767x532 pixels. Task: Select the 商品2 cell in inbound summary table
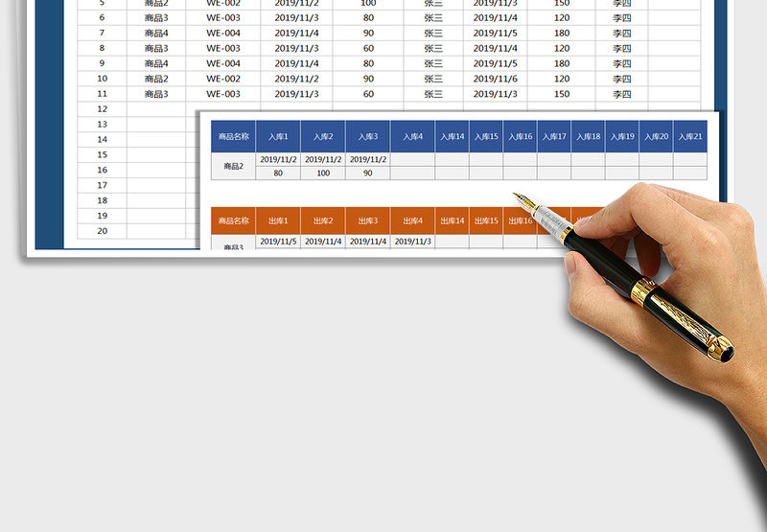pos(233,166)
